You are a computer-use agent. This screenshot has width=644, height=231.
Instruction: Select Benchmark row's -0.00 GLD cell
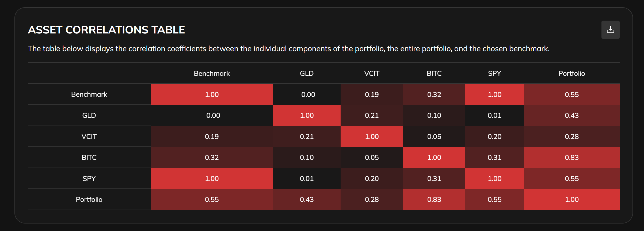(307, 94)
